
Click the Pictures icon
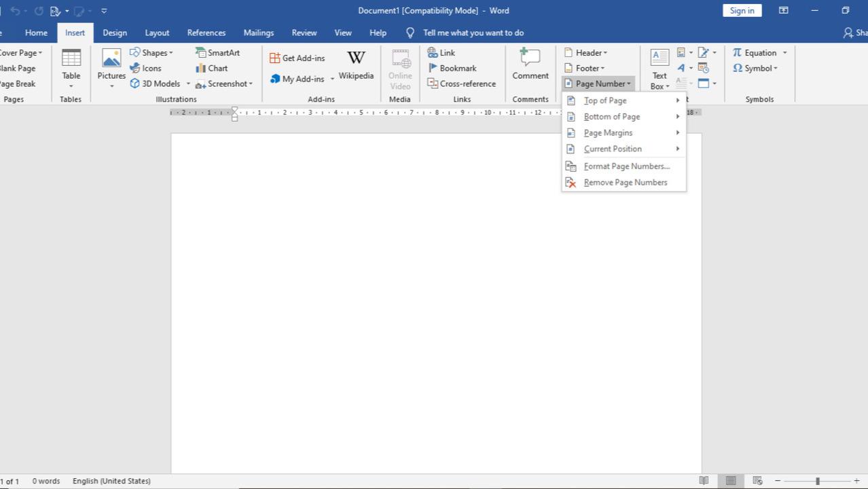pos(111,65)
